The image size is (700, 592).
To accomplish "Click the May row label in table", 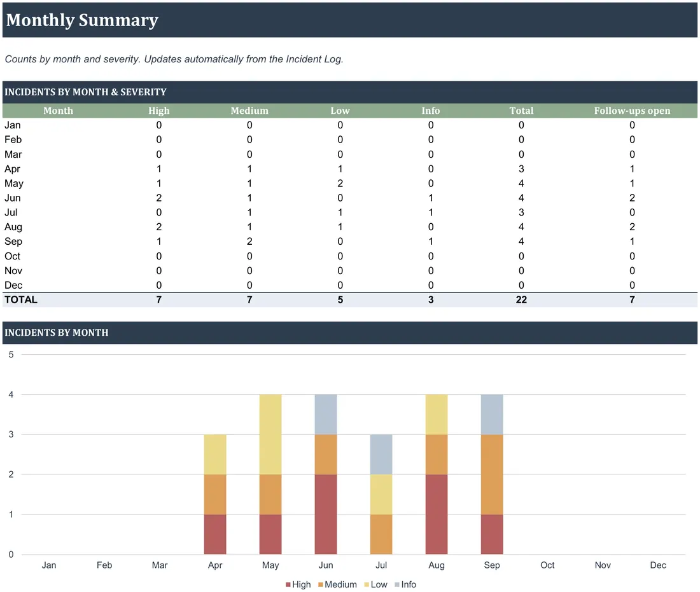I will click(x=14, y=183).
